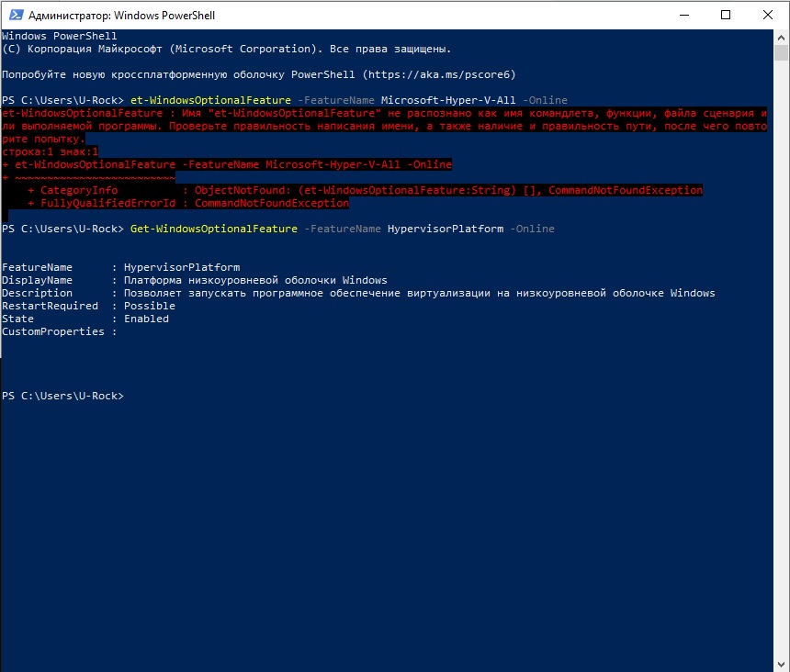
Task: Click the aka.ms/pscore6 URL
Action: tap(445, 73)
